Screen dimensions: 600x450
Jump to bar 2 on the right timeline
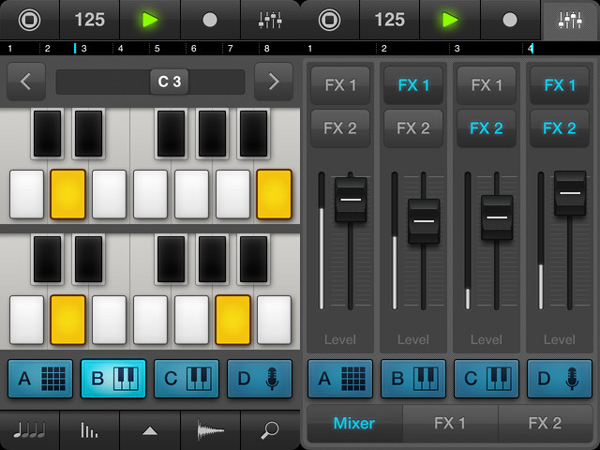[x=384, y=49]
